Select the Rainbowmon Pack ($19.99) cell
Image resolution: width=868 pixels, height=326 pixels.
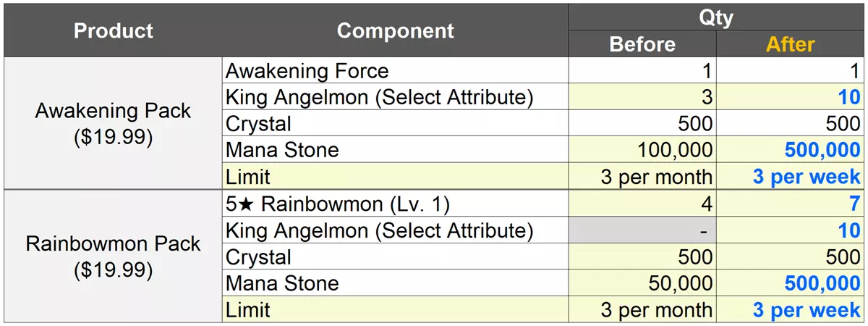pos(114,256)
